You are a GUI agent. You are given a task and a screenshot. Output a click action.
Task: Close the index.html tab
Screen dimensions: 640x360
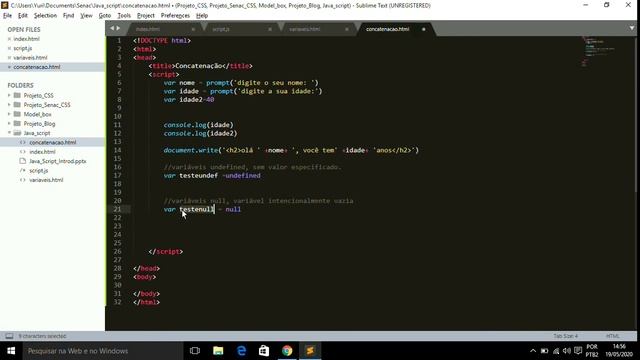click(x=193, y=29)
